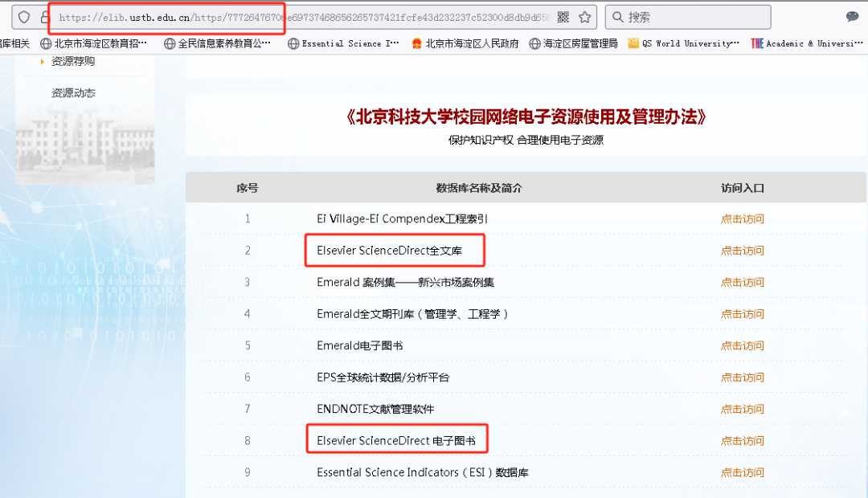Click globe icon of Essential Science bookmark
Image resolution: width=868 pixels, height=498 pixels.
tap(293, 43)
